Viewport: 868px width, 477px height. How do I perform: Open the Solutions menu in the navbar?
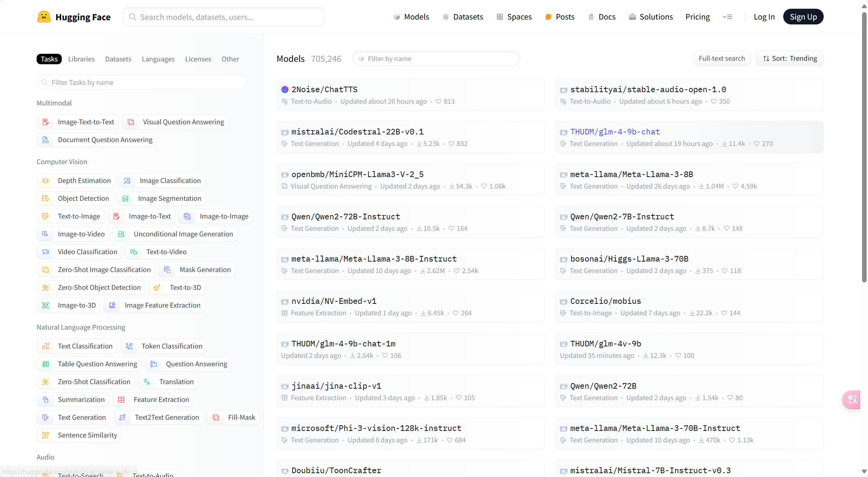(x=651, y=17)
